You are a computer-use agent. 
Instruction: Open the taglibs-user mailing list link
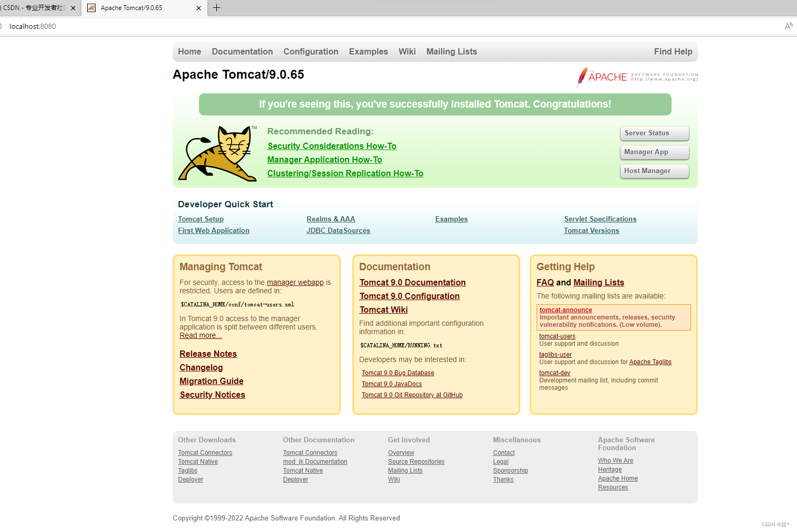555,355
